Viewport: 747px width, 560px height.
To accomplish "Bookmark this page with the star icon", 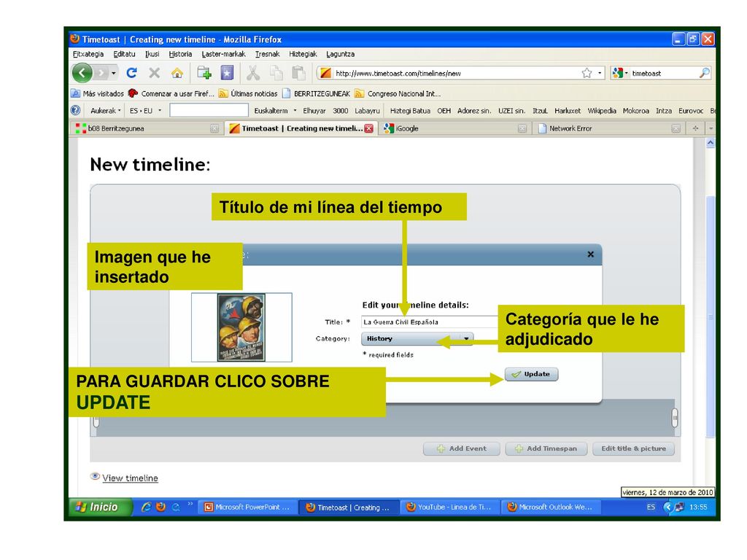I will click(587, 73).
